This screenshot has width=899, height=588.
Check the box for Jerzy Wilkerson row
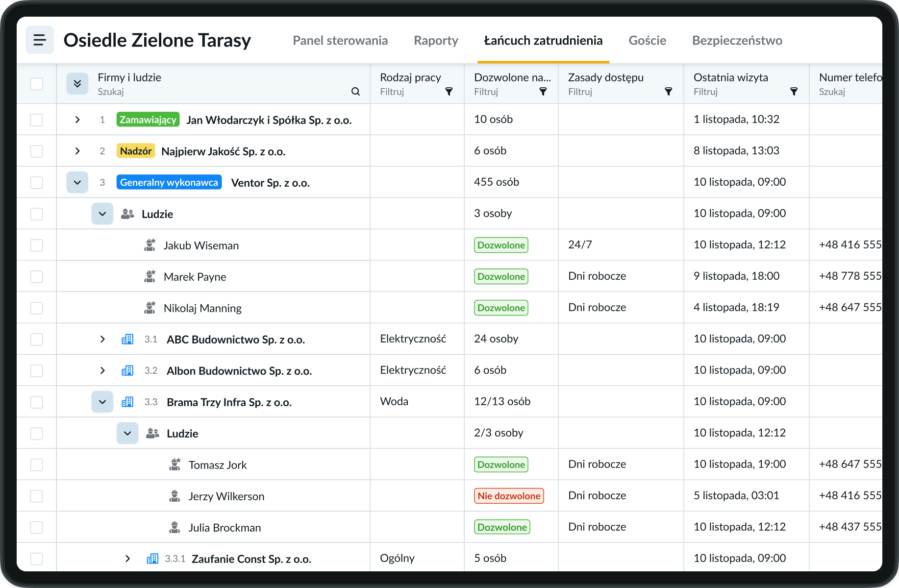coord(37,496)
